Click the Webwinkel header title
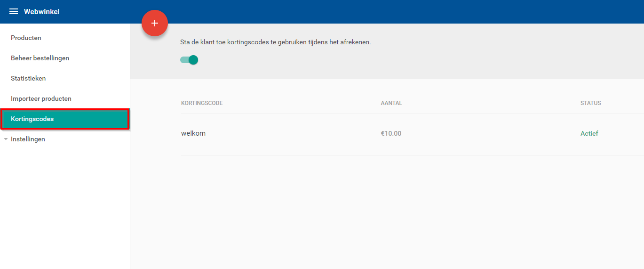This screenshot has width=644, height=269. 42,12
